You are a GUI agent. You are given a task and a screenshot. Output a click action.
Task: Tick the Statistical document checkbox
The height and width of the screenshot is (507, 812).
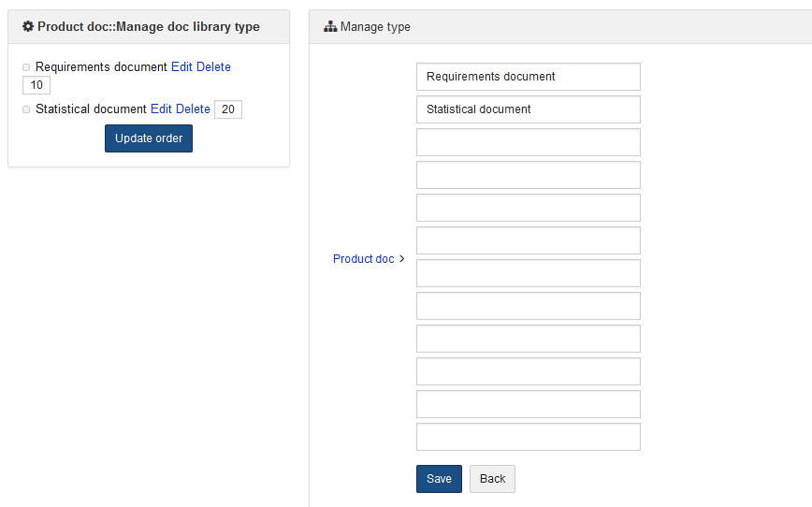26,109
